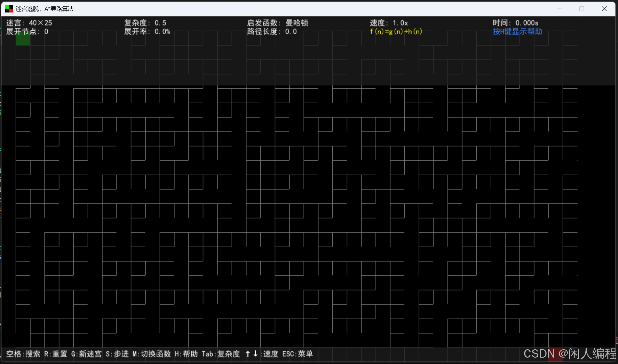Image resolution: width=618 pixels, height=364 pixels.
Task: Click the R:重置 reset hint
Action: 56,354
